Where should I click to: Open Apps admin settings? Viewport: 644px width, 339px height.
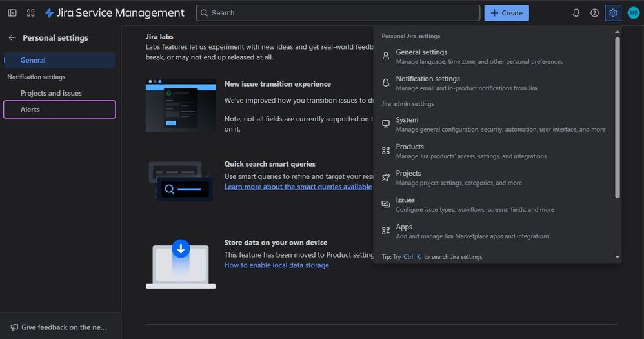494,231
